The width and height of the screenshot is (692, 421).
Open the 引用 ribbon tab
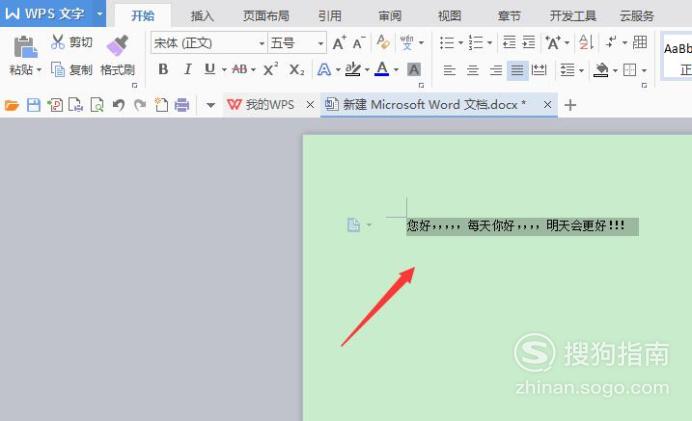pyautogui.click(x=330, y=16)
